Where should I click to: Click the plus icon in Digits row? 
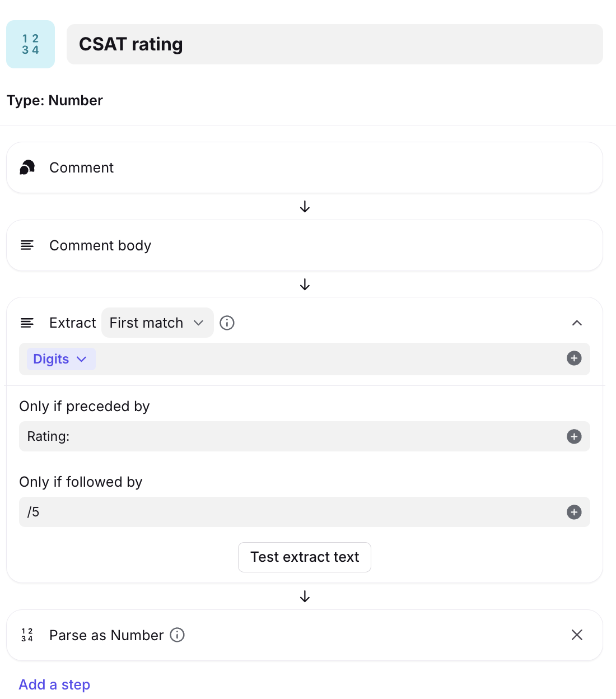point(574,358)
